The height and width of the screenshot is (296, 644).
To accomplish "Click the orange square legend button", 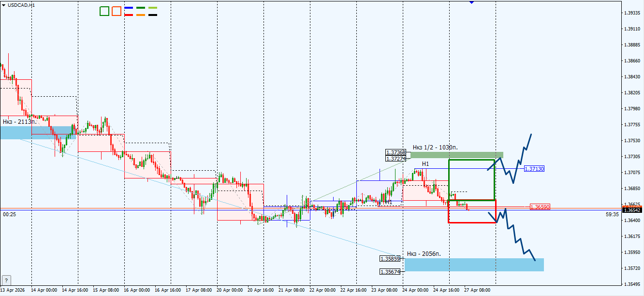I will pyautogui.click(x=117, y=11).
